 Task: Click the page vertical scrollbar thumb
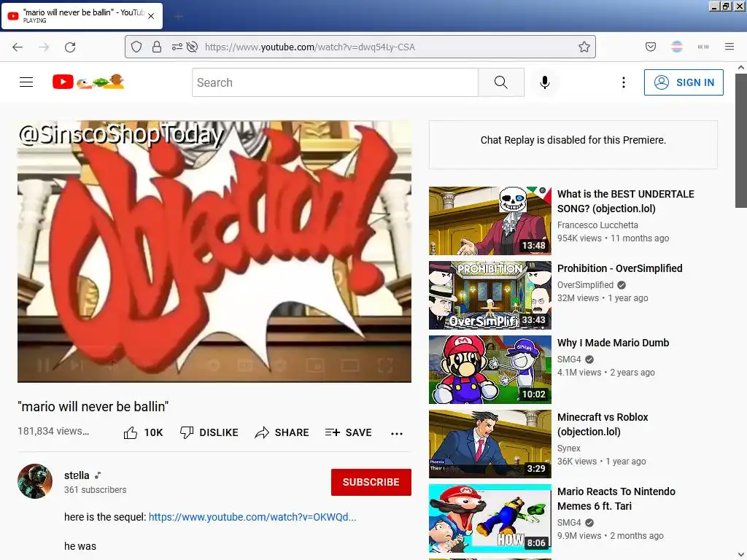741,141
